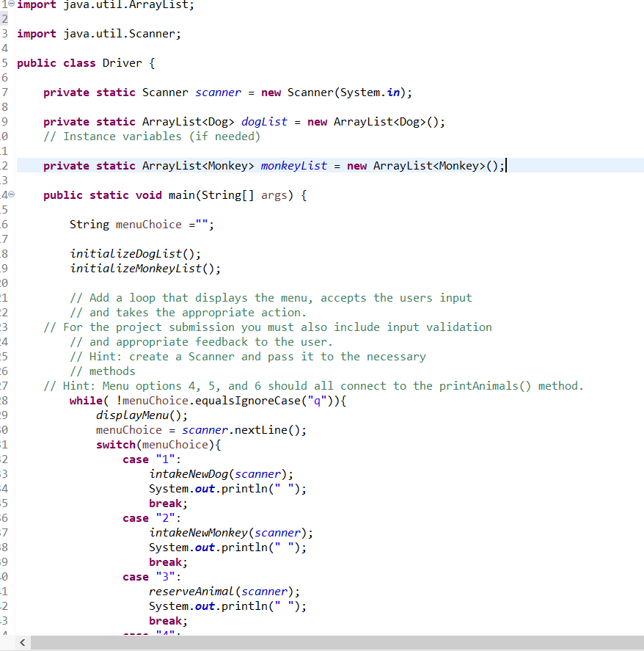Click the horizontal scrollbar track
The height and width of the screenshot is (651, 644).
click(x=330, y=642)
